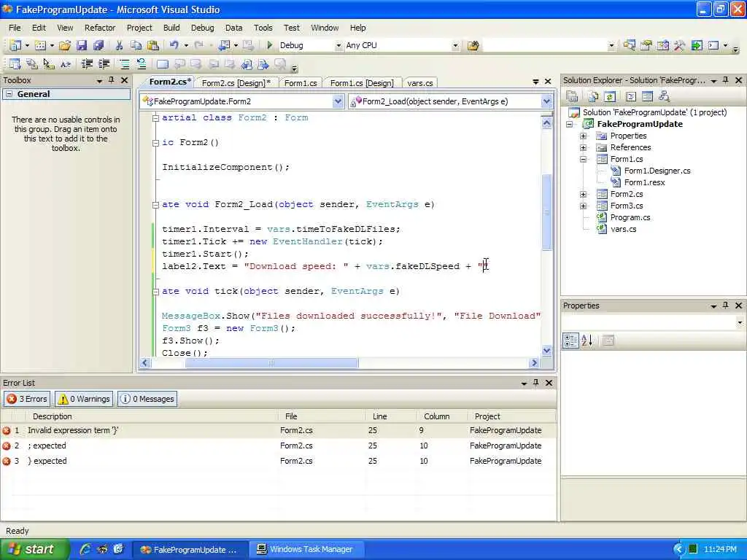Expand the Form2.cs node
The width and height of the screenshot is (747, 560).
(x=583, y=194)
